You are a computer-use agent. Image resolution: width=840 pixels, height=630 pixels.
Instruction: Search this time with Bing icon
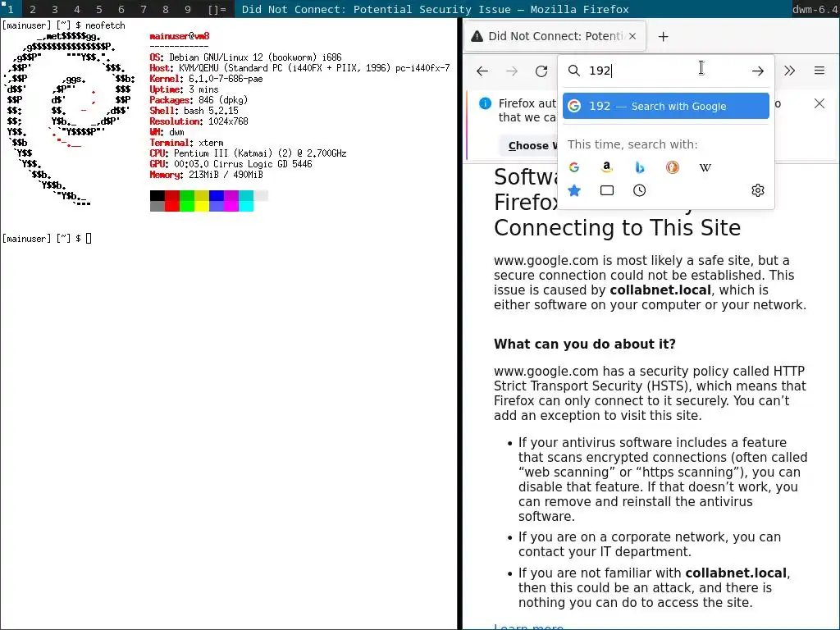[x=640, y=167]
